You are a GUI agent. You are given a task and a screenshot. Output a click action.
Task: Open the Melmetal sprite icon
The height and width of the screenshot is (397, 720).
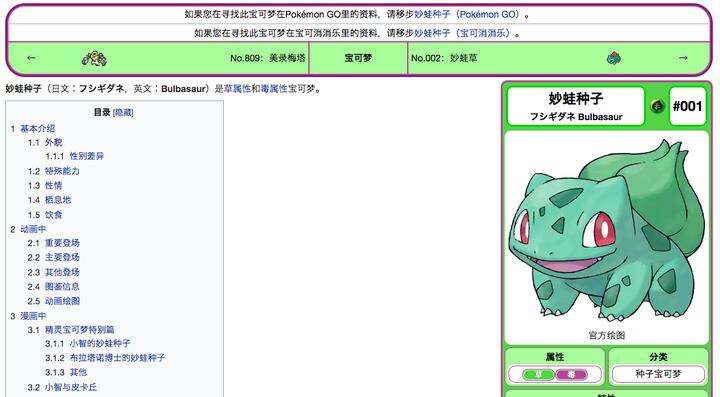click(x=94, y=58)
